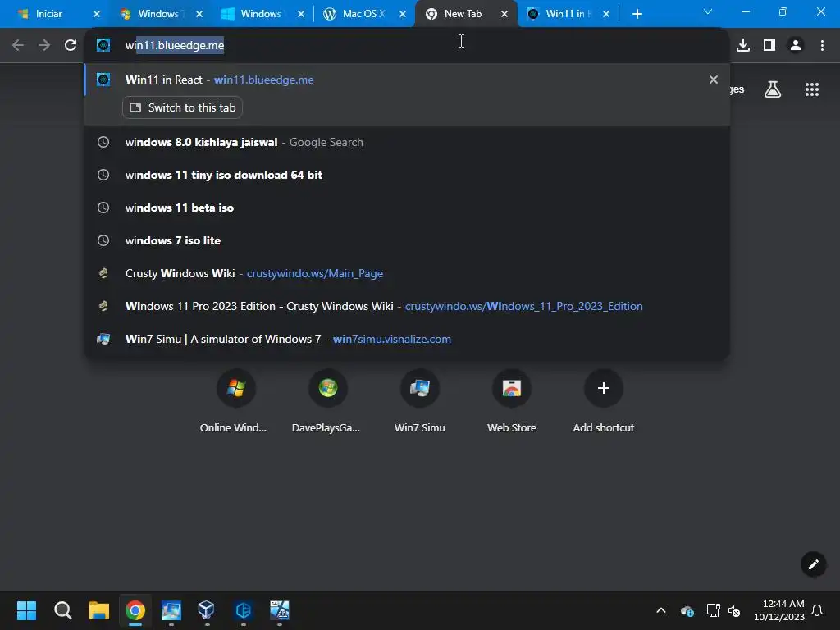This screenshot has width=840, height=630.
Task: Open tab search dropdown arrow
Action: point(708,11)
